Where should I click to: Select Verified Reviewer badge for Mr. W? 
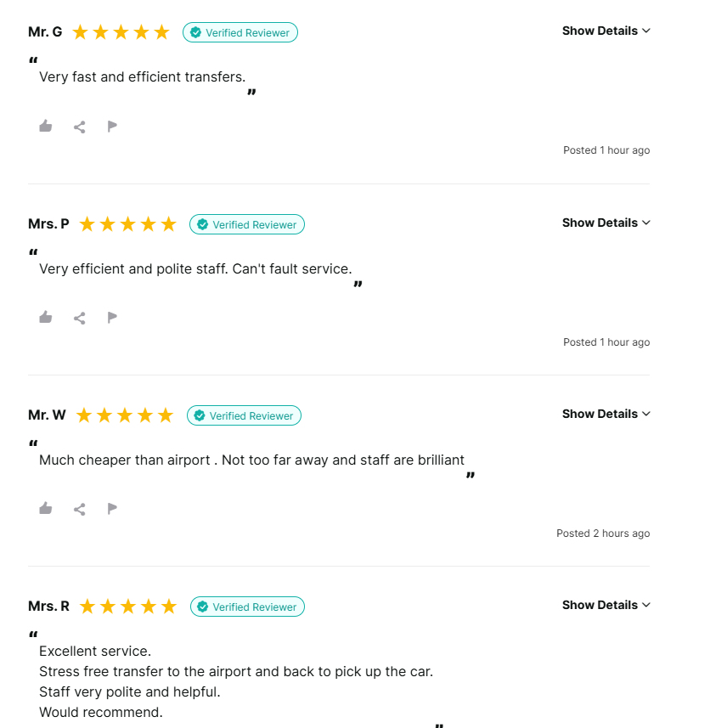[244, 415]
